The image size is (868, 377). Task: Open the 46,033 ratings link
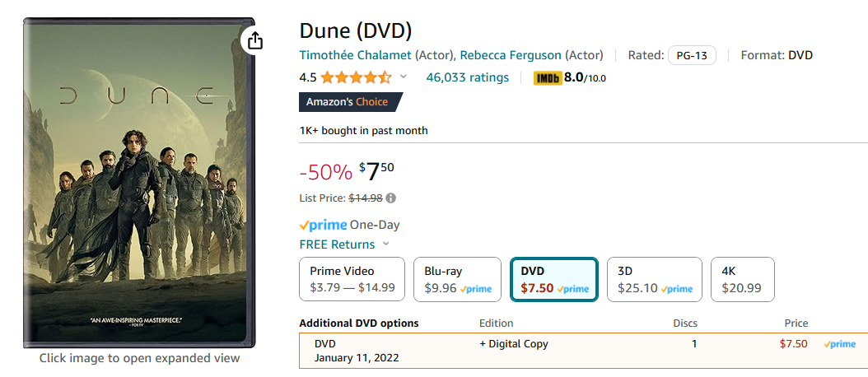click(467, 78)
